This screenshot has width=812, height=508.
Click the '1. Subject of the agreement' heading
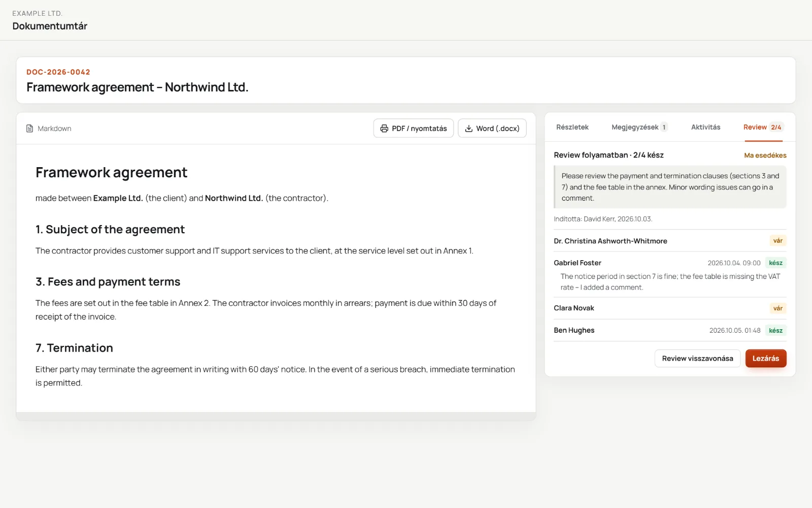pos(110,230)
